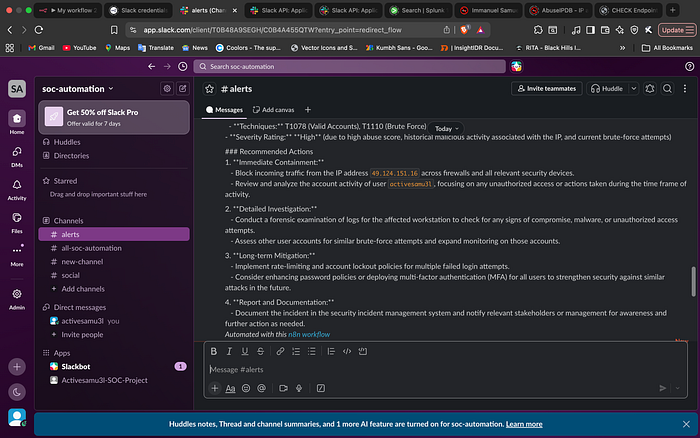Jump to date using Today dropdown
This screenshot has height=438, width=700.
[446, 129]
